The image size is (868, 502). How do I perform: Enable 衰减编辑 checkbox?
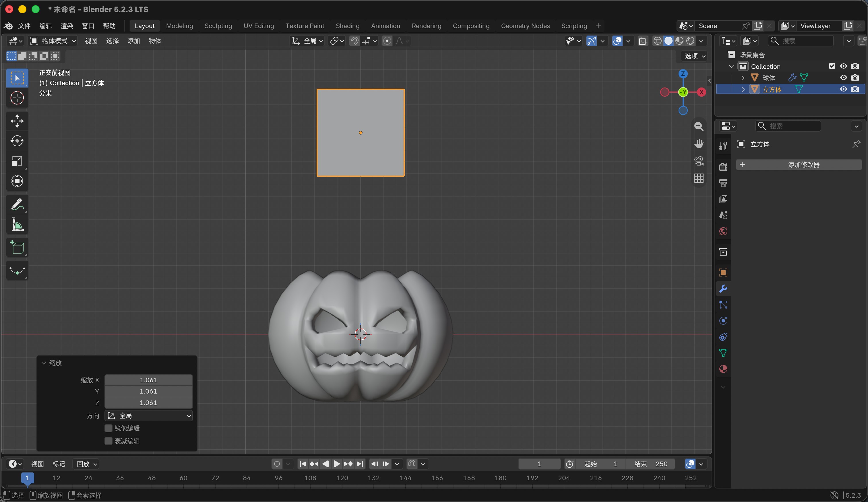pos(108,441)
